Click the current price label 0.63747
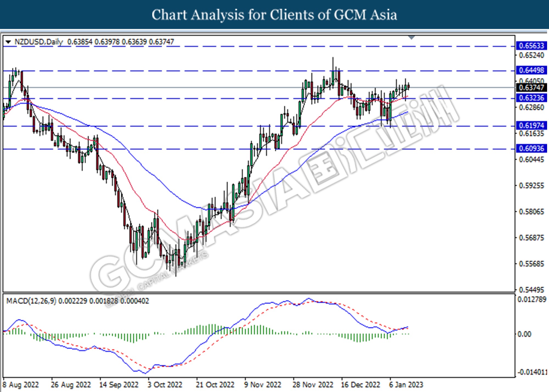This screenshot has height=392, width=549. (x=531, y=88)
